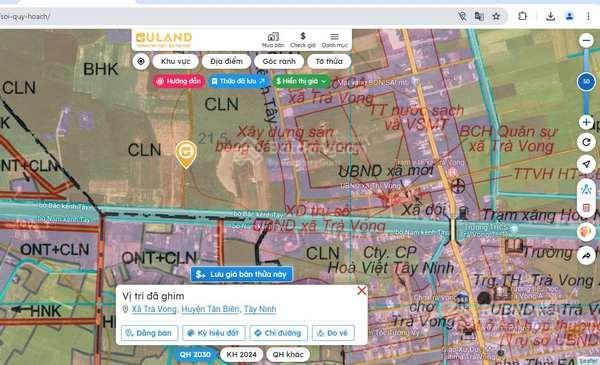Select the Tờ thửa option
Viewport: 600px width, 365px height.
click(x=329, y=61)
